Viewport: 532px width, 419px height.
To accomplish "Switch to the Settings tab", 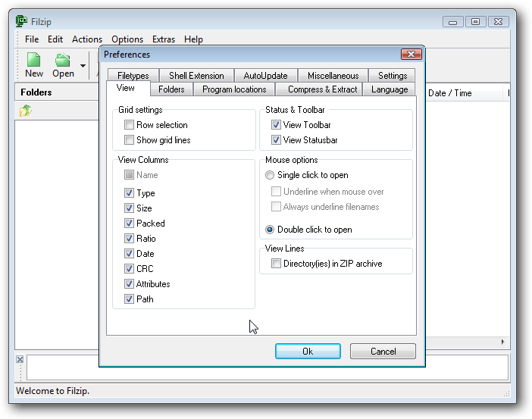I will [393, 75].
